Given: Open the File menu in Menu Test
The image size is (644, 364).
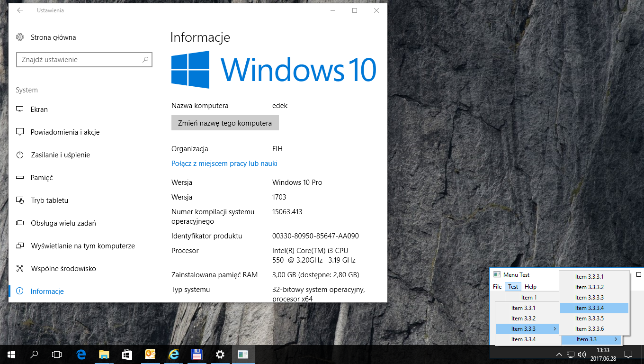Looking at the screenshot, I should (x=497, y=287).
